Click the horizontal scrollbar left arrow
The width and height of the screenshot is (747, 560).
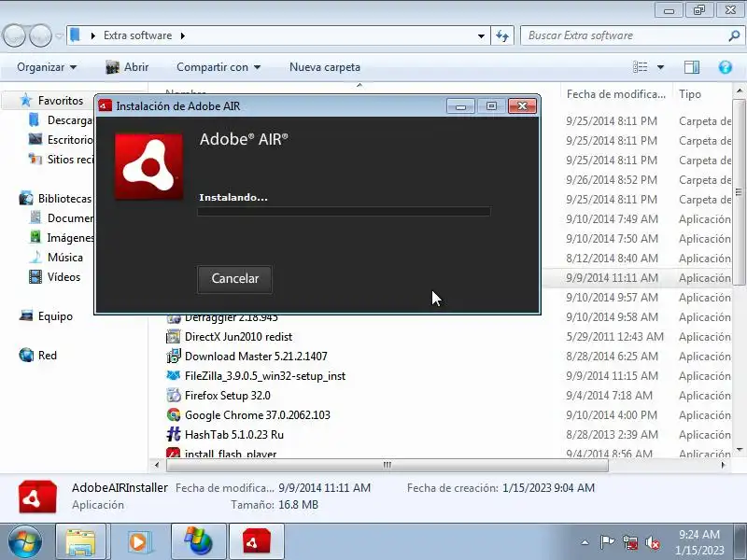tap(157, 465)
